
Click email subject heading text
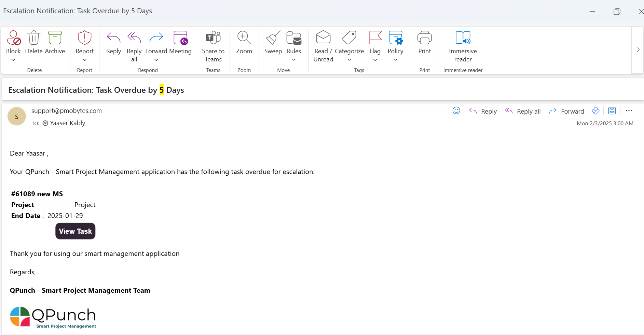(96, 90)
